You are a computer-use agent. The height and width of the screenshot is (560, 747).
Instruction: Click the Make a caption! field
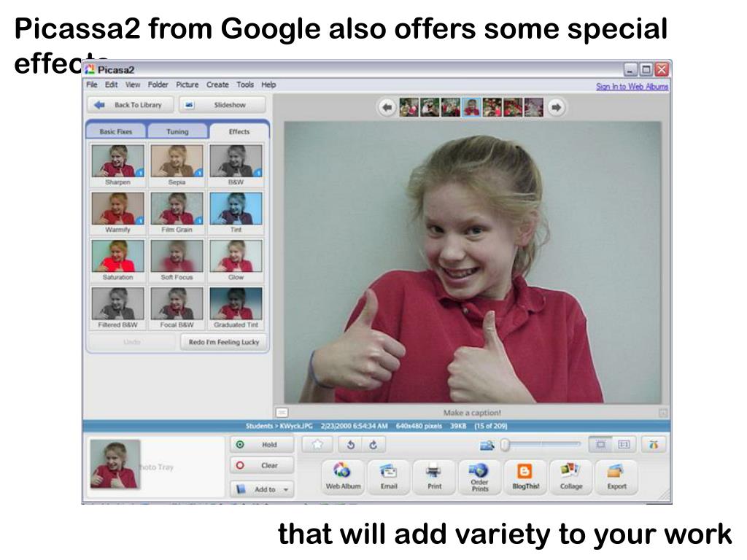coord(472,413)
